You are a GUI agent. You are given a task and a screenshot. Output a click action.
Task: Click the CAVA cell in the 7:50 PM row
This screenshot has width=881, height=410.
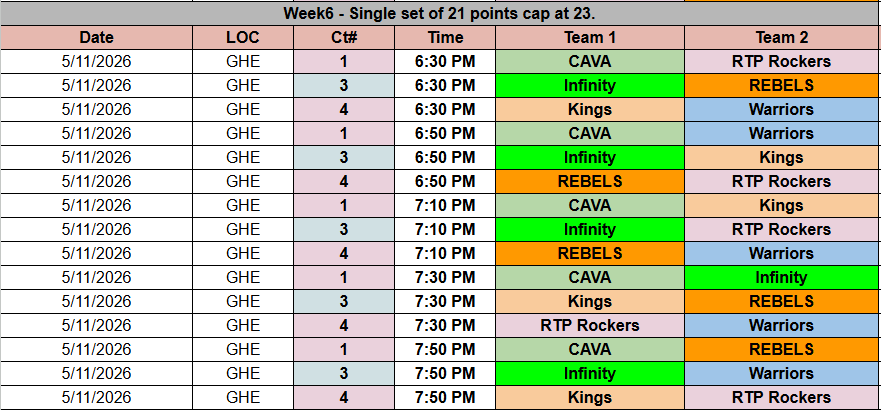pyautogui.click(x=590, y=350)
